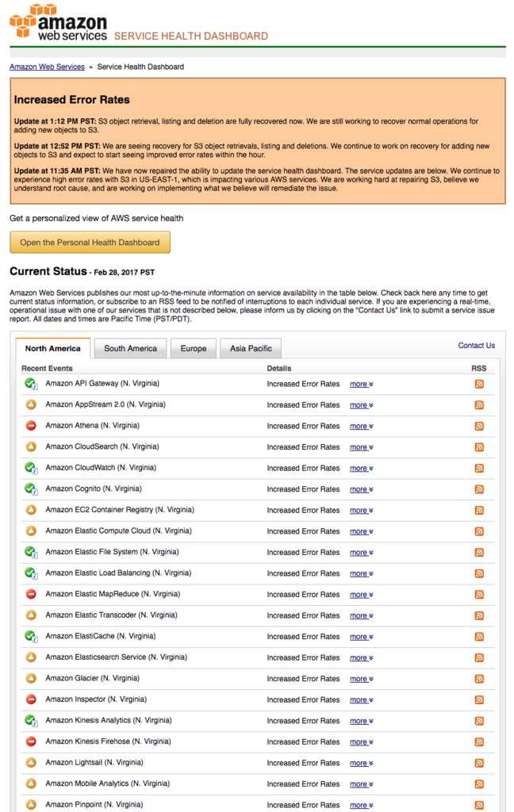Follow the Amazon Web Services breadcrumb link
Viewport: 514px width, 812px height.
pyautogui.click(x=47, y=67)
